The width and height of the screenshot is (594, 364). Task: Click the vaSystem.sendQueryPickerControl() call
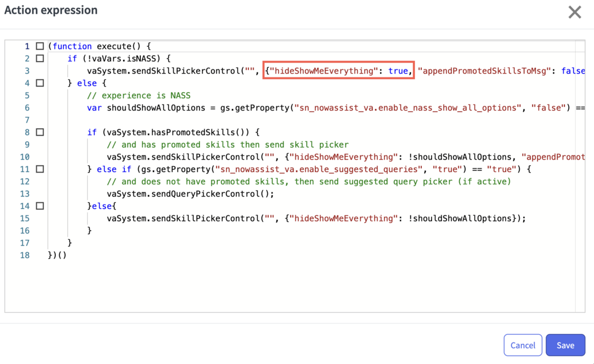coord(190,194)
